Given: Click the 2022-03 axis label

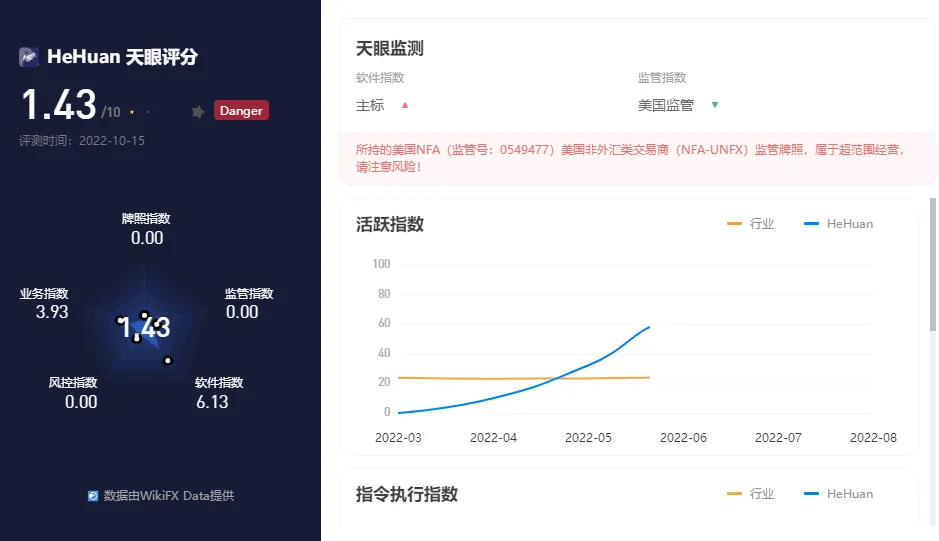Looking at the screenshot, I should (x=398, y=437).
